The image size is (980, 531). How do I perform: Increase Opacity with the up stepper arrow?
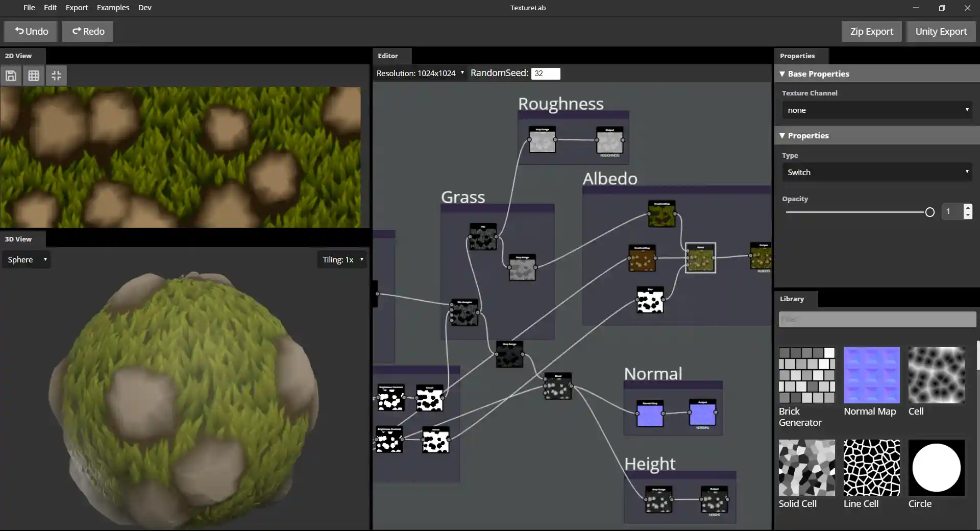(x=968, y=208)
